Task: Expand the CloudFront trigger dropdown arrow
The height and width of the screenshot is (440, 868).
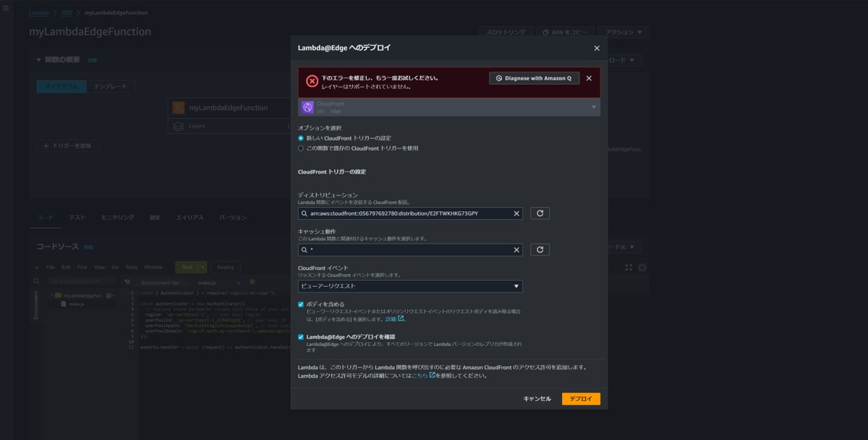Action: point(594,107)
